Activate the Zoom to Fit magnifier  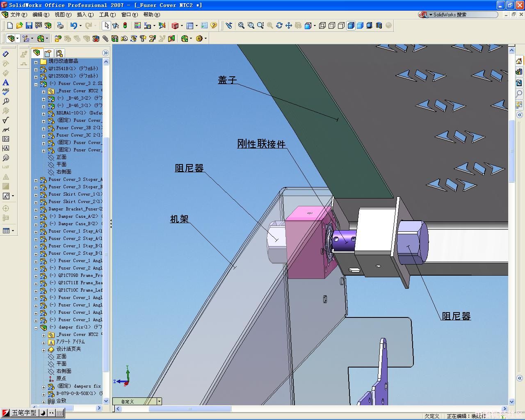coord(242,25)
